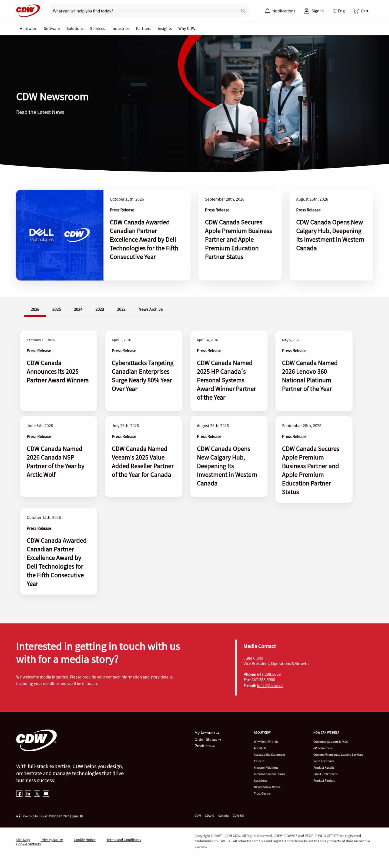The width and height of the screenshot is (389, 868).
Task: Open the Partners menu
Action: [x=144, y=29]
